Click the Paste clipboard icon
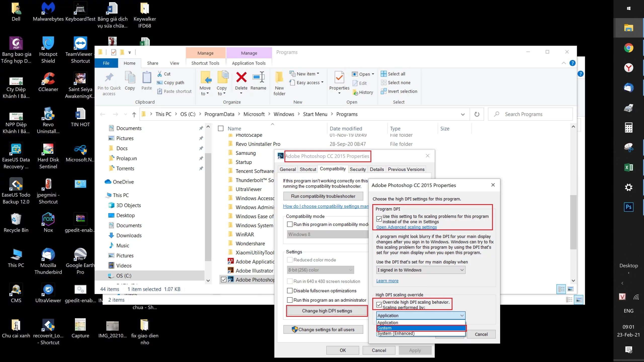 [147, 77]
